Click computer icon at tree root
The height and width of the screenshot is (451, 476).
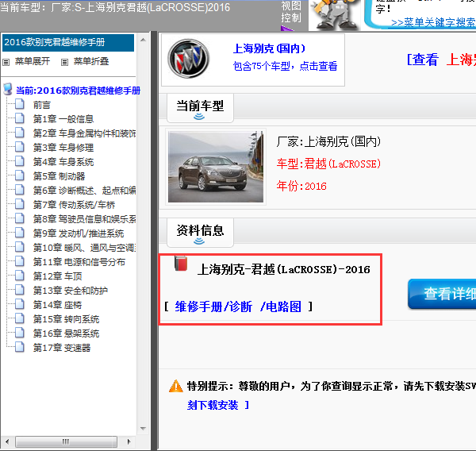[8, 89]
